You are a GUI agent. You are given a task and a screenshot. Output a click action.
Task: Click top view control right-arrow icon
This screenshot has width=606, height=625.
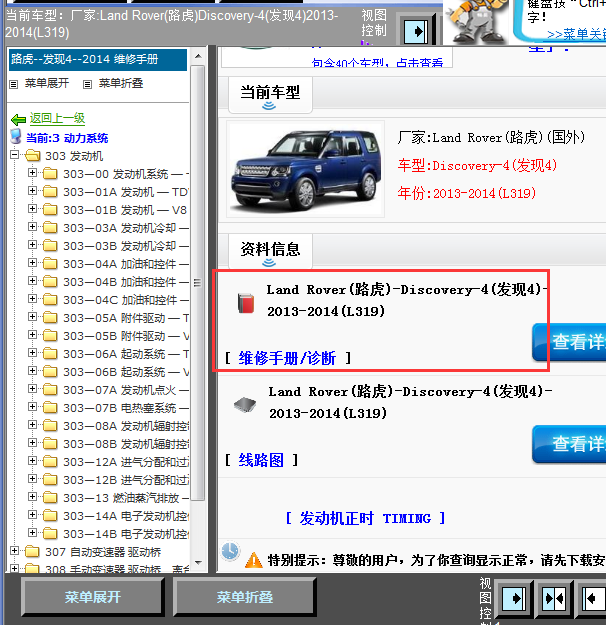click(416, 31)
